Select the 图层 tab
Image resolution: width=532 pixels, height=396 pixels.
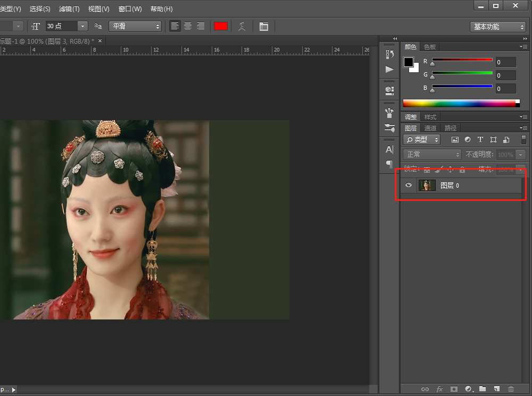point(411,128)
